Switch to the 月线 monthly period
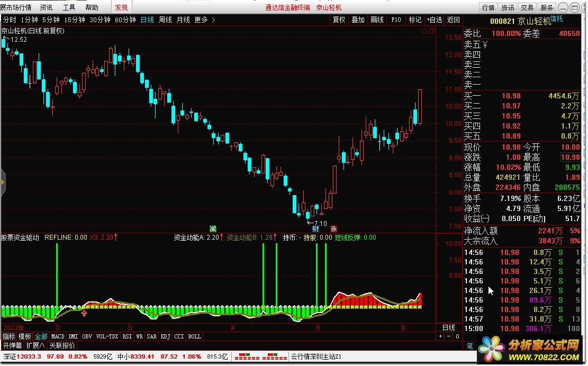The width and height of the screenshot is (588, 366). coord(183,20)
